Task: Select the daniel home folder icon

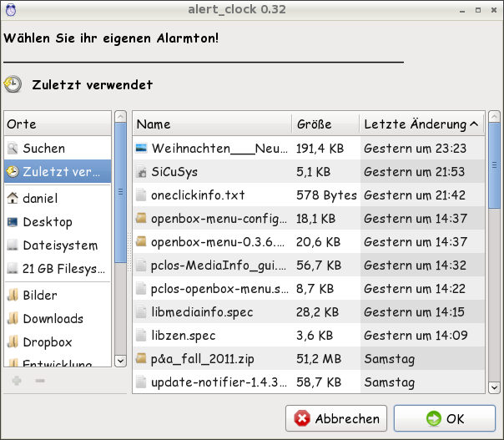Action: tap(13, 198)
